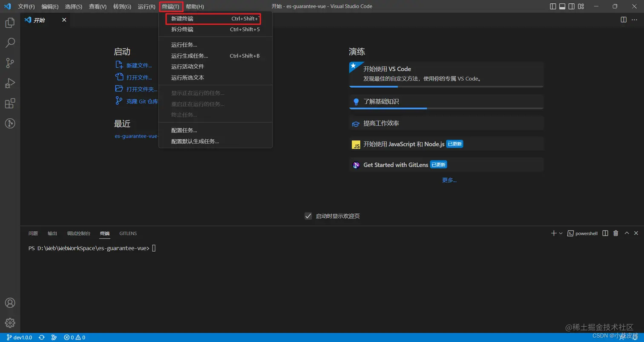The image size is (644, 342).
Task: Split the terminal panel
Action: point(605,233)
